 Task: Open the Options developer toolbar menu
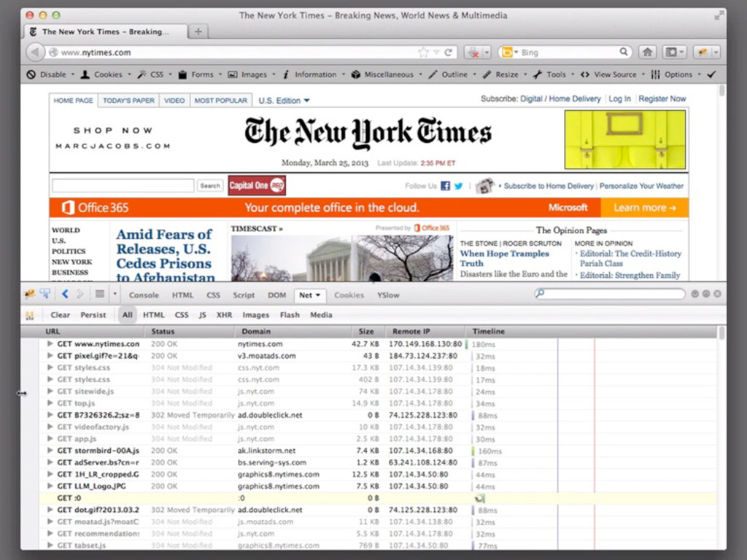(x=676, y=74)
